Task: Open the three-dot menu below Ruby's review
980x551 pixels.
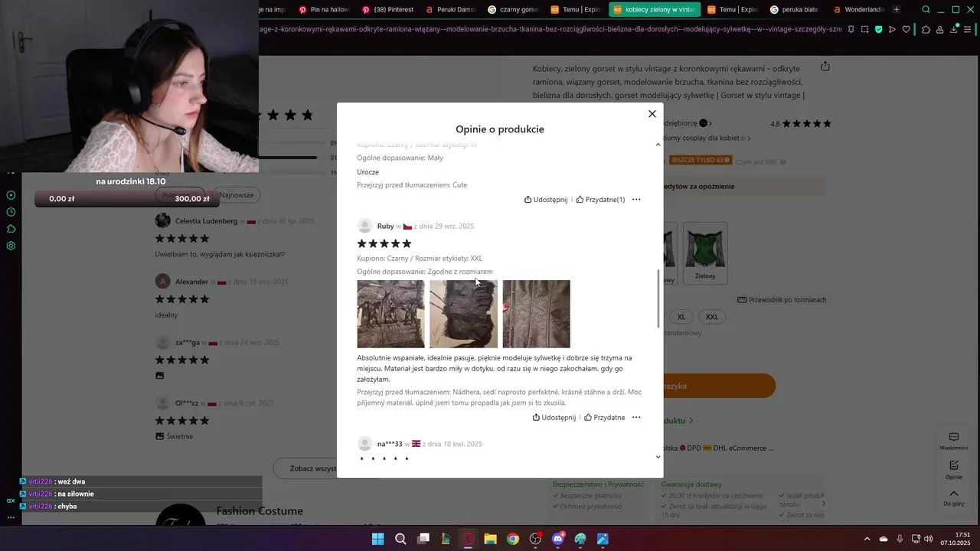Action: [636, 418]
